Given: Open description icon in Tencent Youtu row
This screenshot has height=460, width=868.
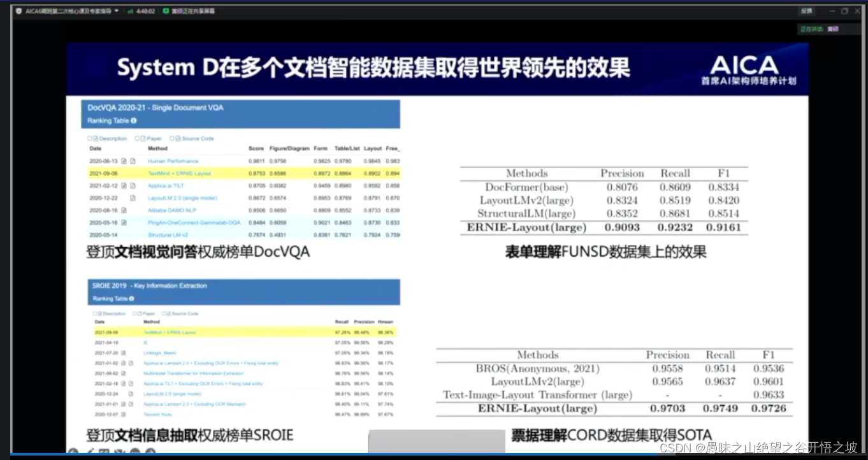Looking at the screenshot, I should pyautogui.click(x=124, y=415).
